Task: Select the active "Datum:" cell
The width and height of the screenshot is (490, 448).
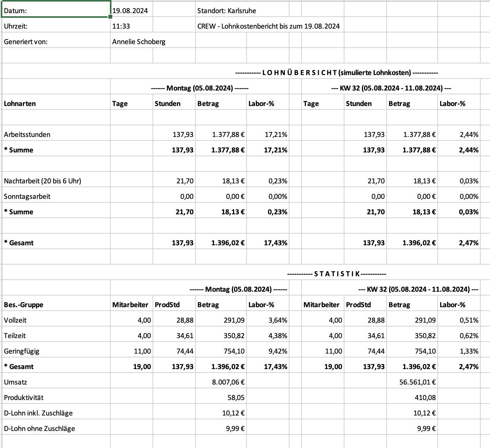Action: click(55, 10)
